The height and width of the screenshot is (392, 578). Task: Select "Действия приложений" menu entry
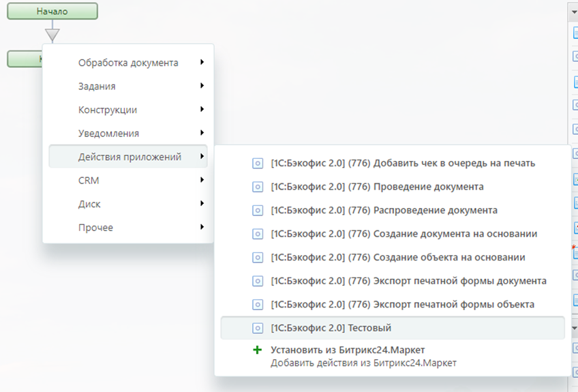(x=130, y=157)
